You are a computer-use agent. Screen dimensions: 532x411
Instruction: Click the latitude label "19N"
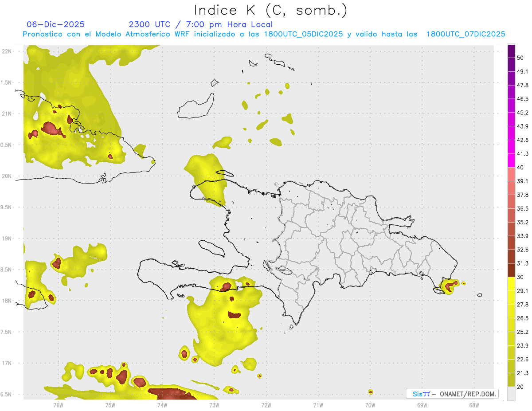coord(7,239)
